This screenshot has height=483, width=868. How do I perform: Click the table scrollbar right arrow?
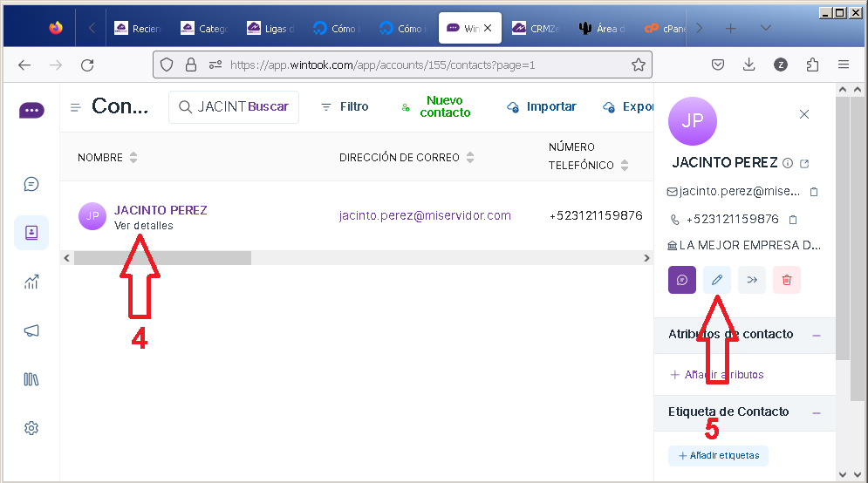pyautogui.click(x=646, y=258)
